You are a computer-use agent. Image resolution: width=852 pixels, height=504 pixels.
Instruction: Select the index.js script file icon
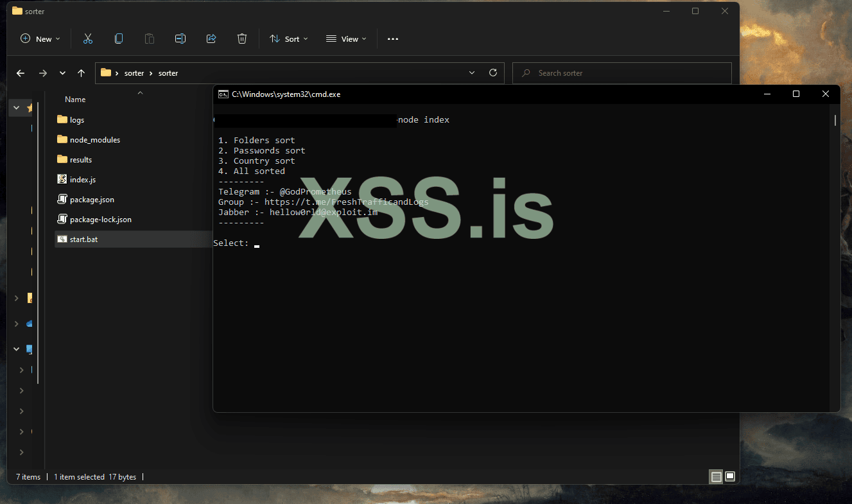click(x=62, y=179)
